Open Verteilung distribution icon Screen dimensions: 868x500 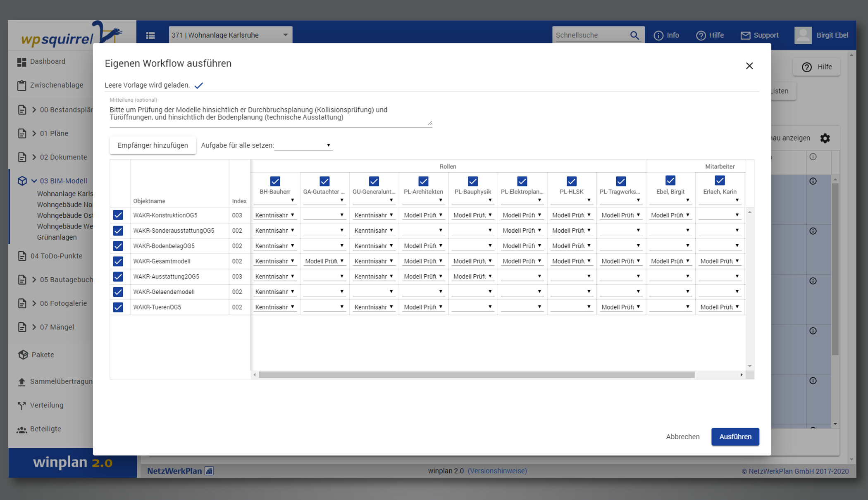[x=21, y=405]
